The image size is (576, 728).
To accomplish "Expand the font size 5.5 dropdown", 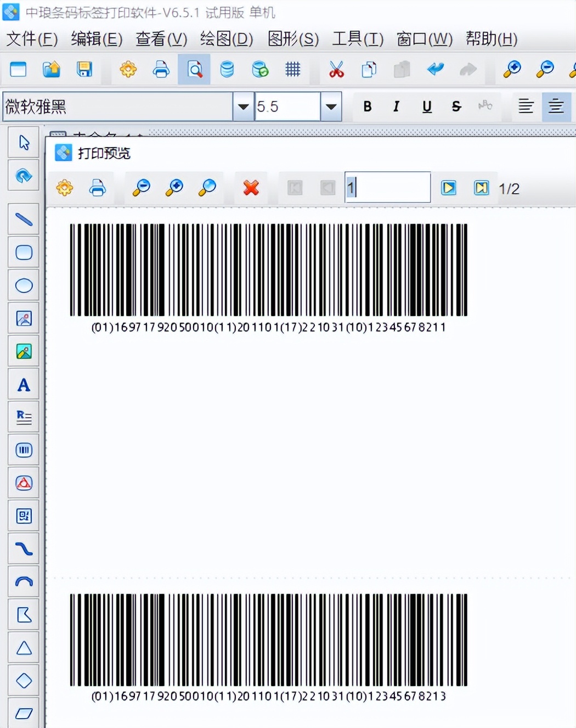I will click(x=331, y=107).
